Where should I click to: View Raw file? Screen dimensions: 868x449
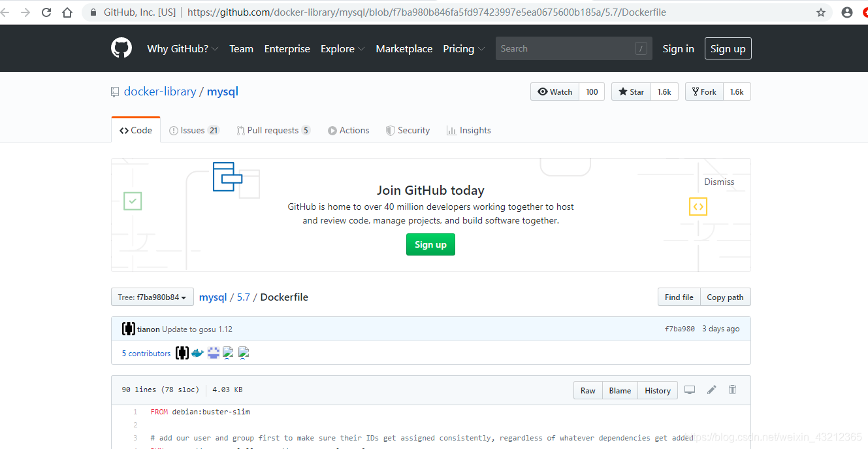click(x=588, y=390)
